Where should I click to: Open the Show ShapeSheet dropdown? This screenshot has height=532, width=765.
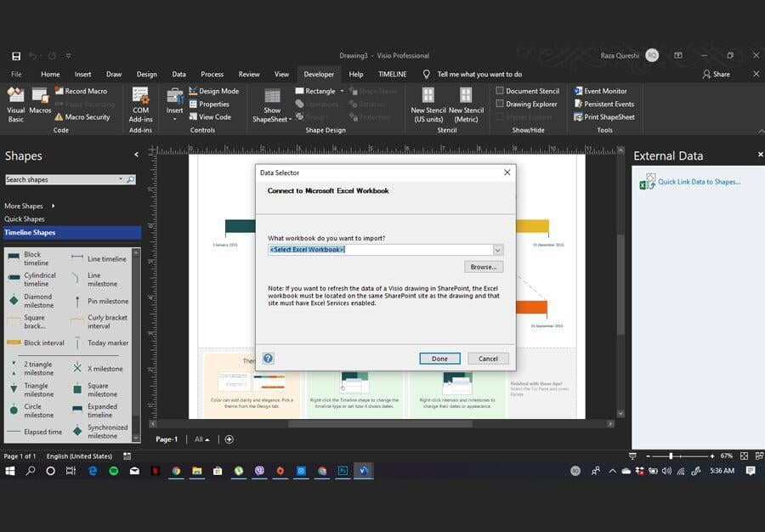tap(290, 120)
